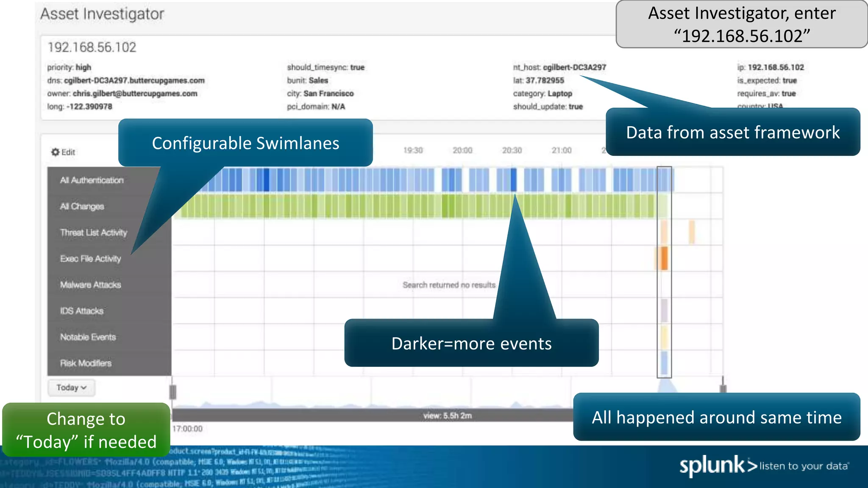Click the view 5.5h 2m range bar
The width and height of the screenshot is (868, 488).
pos(448,416)
